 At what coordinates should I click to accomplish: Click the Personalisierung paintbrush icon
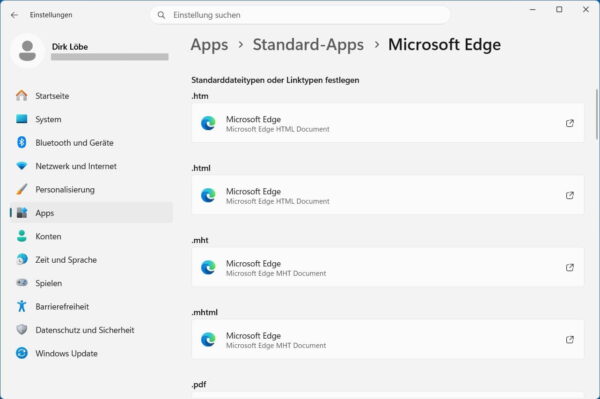22,189
